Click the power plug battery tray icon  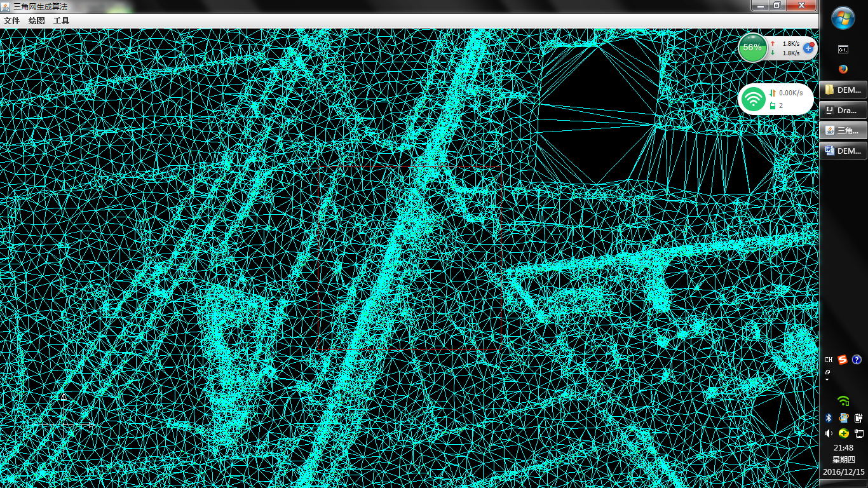(x=858, y=417)
